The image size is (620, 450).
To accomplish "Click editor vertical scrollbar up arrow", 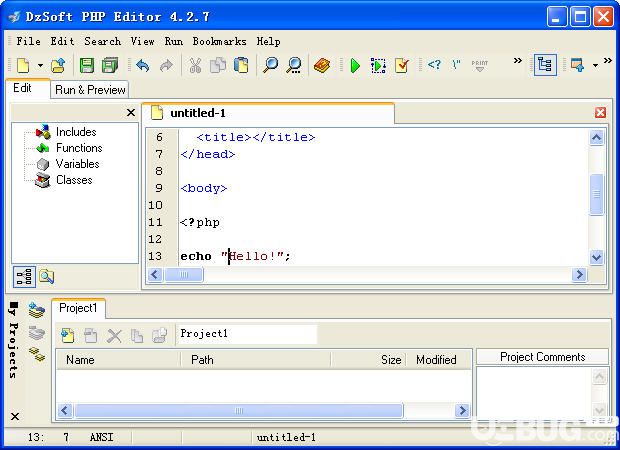I will pyautogui.click(x=596, y=138).
